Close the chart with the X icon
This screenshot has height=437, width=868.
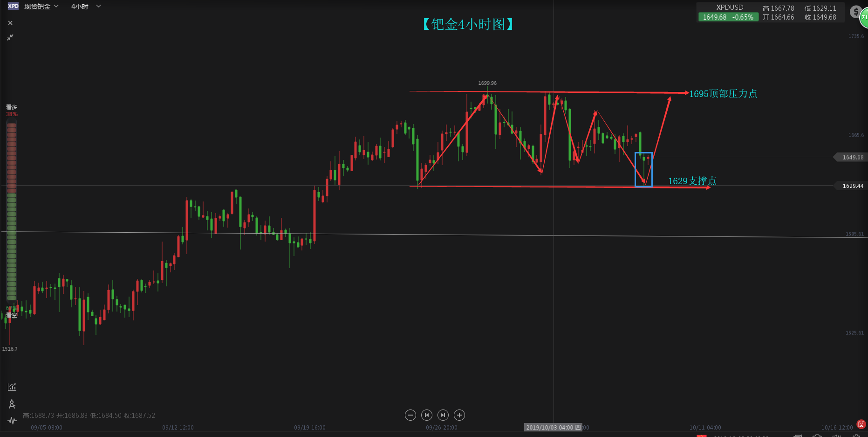coord(10,23)
